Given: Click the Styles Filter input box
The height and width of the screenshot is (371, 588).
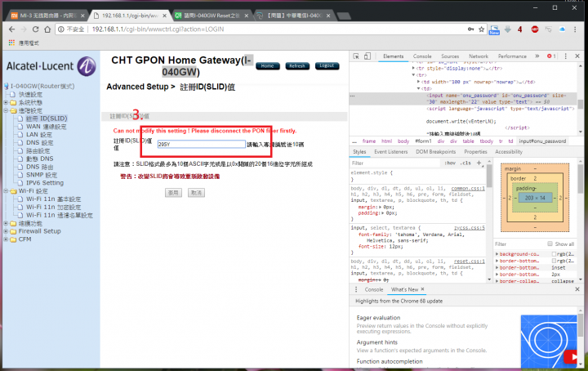Looking at the screenshot, I should pyautogui.click(x=395, y=163).
